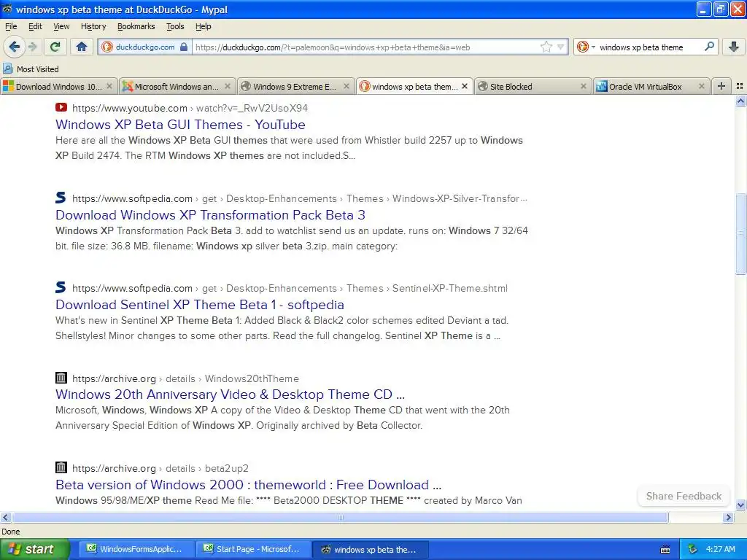Open the Edit menu
Viewport: 747px width, 560px height.
[x=35, y=26]
